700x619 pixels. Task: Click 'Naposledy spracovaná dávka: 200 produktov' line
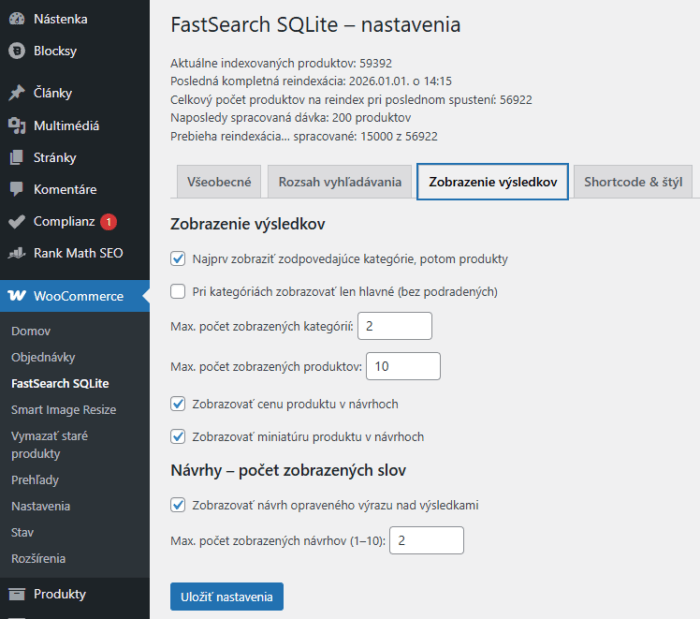tap(291, 118)
